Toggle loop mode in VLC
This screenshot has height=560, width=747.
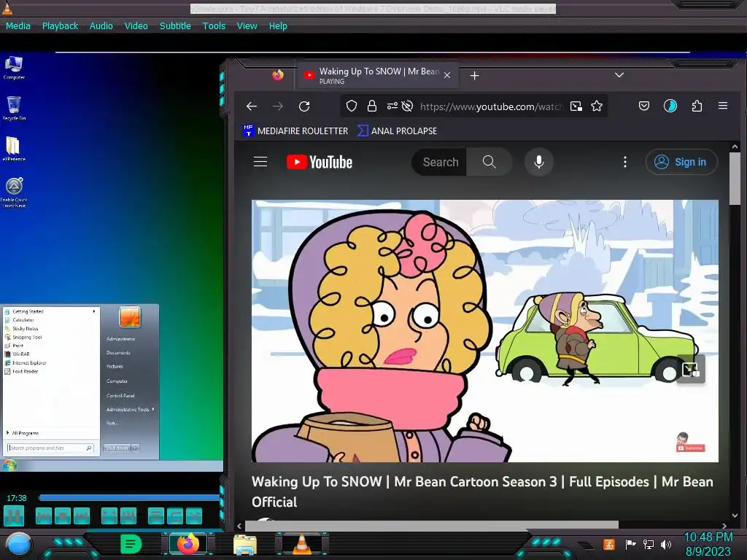pyautogui.click(x=175, y=516)
